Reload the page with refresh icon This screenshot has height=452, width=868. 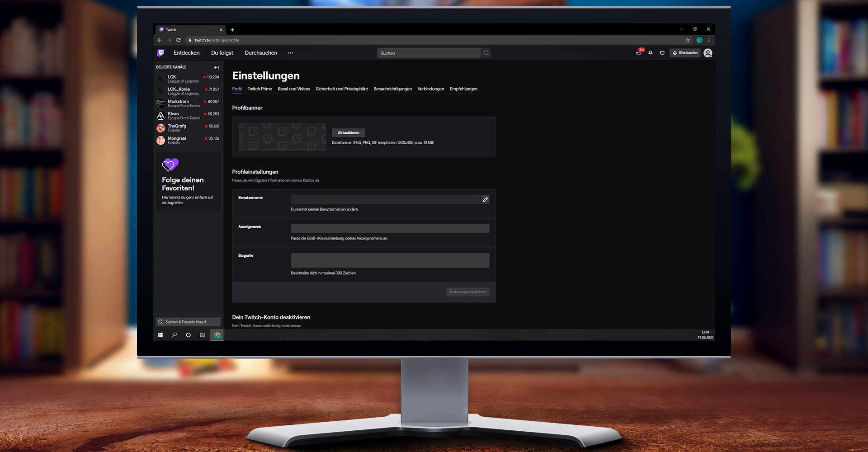click(179, 40)
